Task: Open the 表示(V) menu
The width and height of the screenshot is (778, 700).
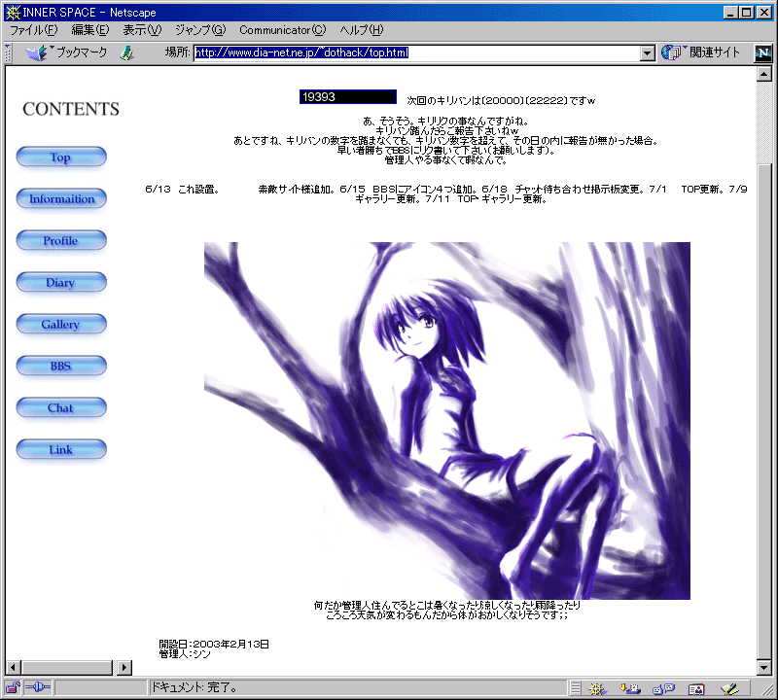Action: pyautogui.click(x=142, y=30)
